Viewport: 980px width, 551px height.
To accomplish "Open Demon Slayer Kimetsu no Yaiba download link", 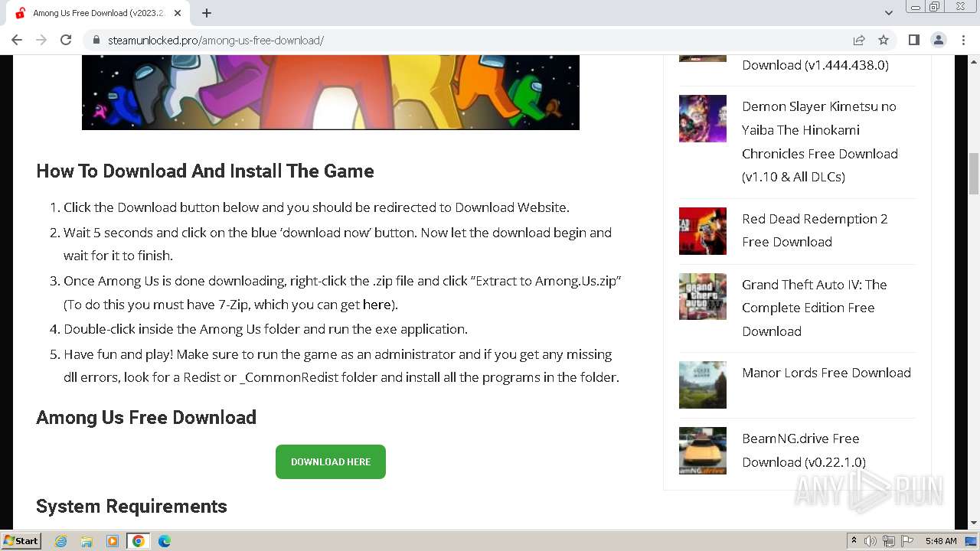I will (819, 142).
